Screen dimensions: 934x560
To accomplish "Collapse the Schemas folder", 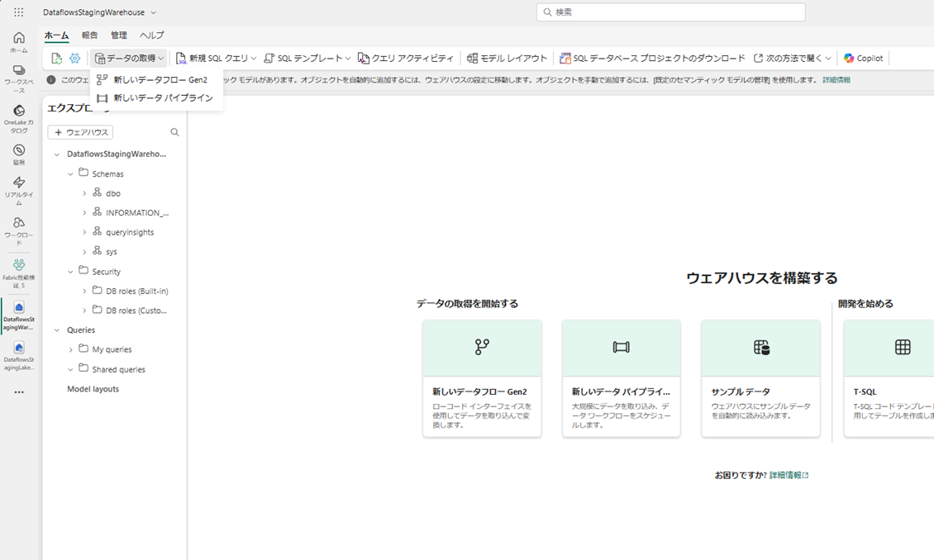I will tap(70, 173).
